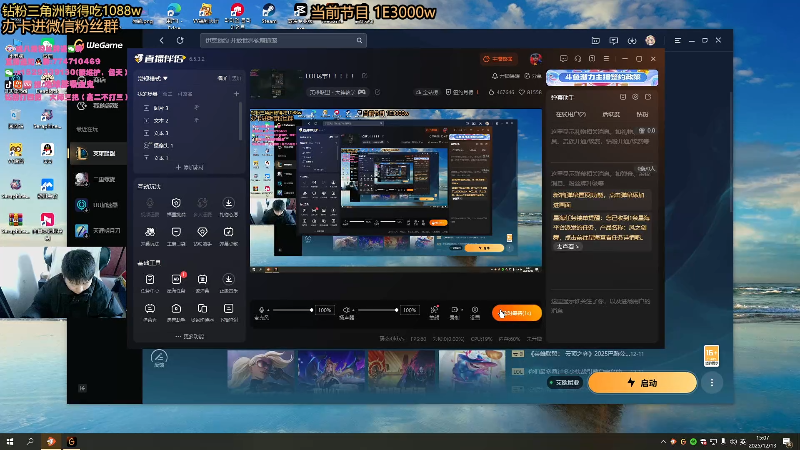Viewport: 800px width, 450px height.
Task: Mute the speaker icon next to the second volume slider
Action: click(x=346, y=310)
